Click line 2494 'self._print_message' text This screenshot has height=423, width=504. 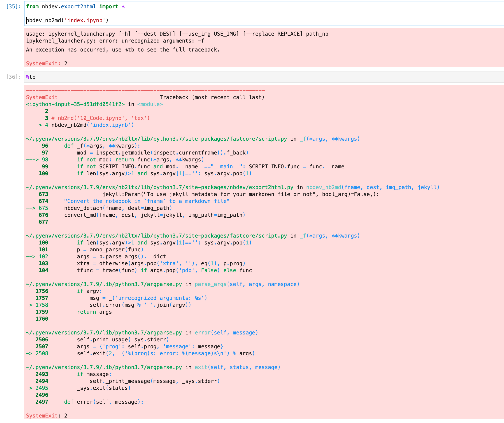point(155,381)
